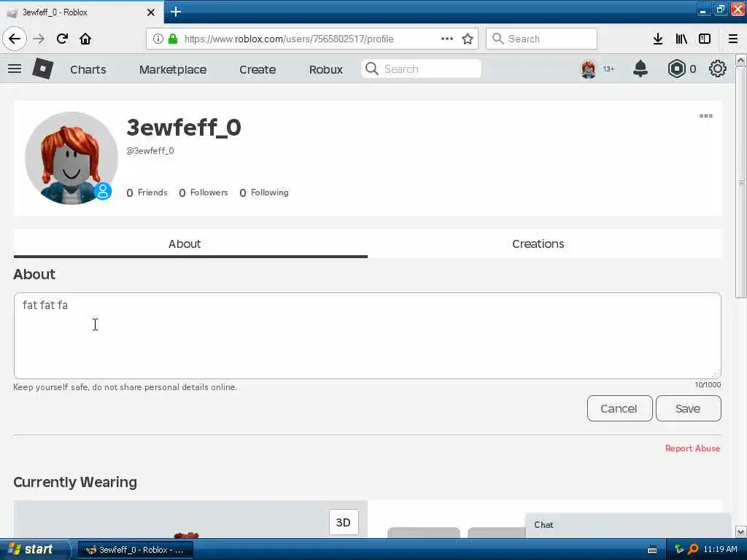Screen dimensions: 747x560
Task: Click the magnifier icon in the system tray
Action: [x=693, y=550]
